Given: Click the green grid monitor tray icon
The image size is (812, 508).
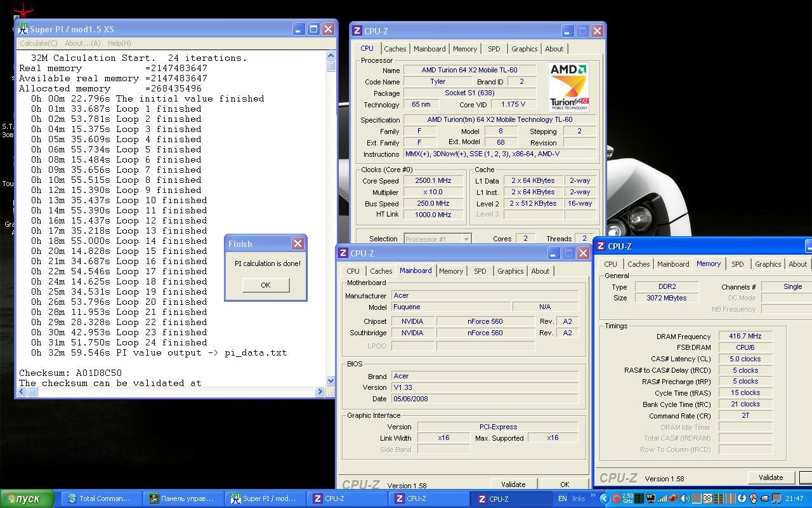Looking at the screenshot, I should [x=639, y=498].
